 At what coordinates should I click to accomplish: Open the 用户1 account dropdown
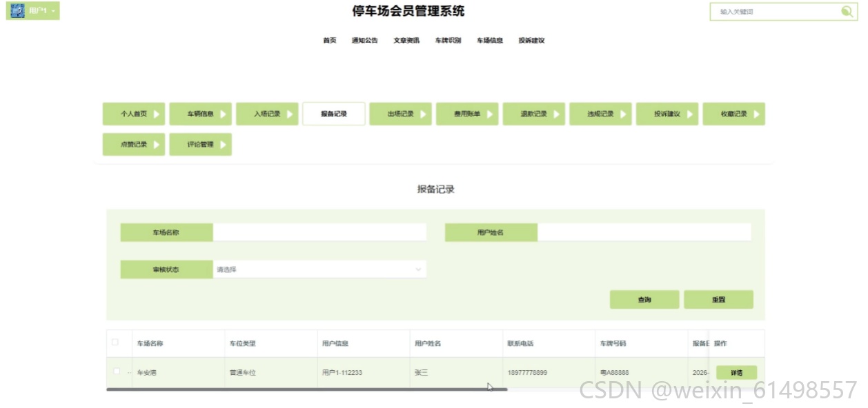tap(33, 11)
